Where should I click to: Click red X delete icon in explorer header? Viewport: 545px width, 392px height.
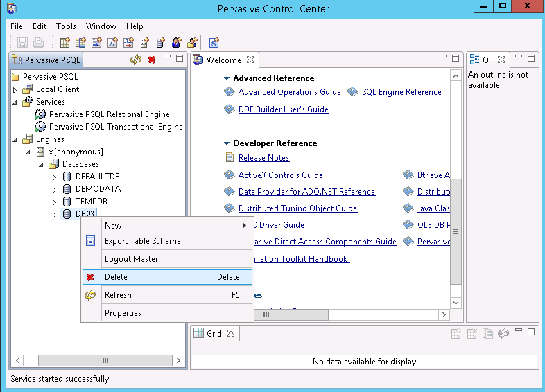click(x=152, y=60)
